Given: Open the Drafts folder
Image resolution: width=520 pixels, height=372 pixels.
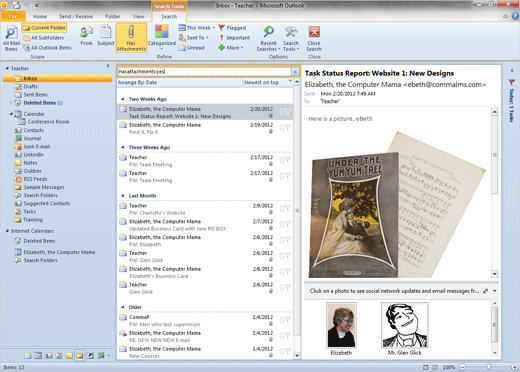Looking at the screenshot, I should click(x=30, y=86).
